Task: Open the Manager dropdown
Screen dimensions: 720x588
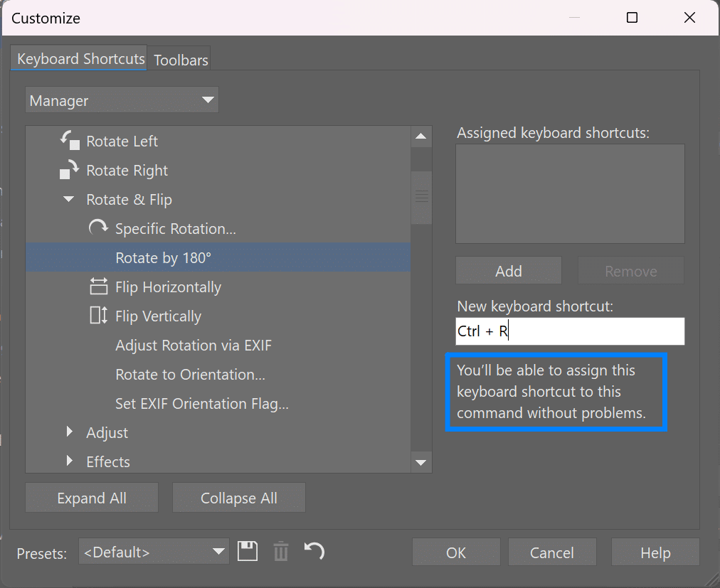Action: point(121,100)
